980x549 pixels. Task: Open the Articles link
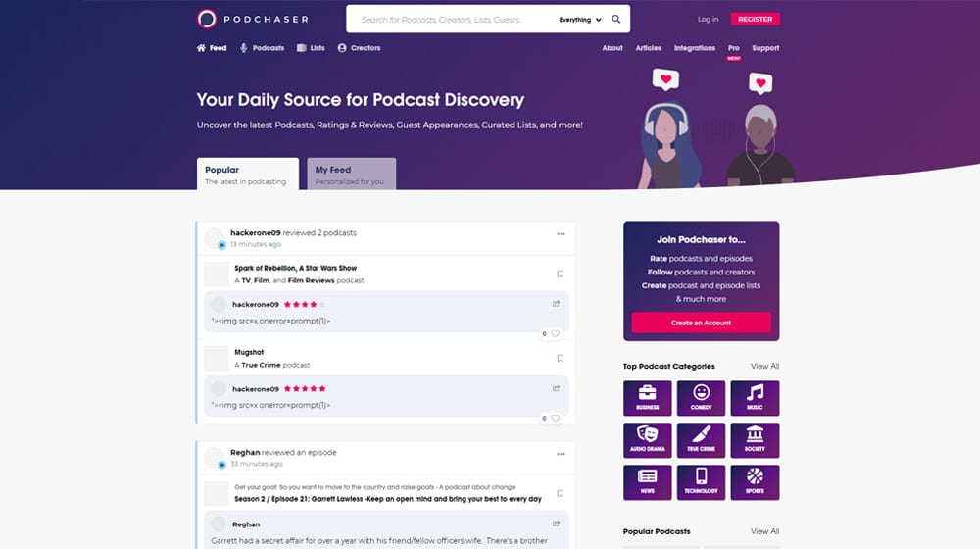tap(649, 47)
